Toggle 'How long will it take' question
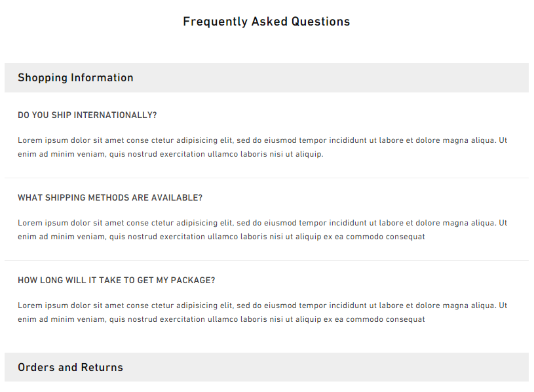Viewport: 534px width, 392px height. [x=117, y=281]
